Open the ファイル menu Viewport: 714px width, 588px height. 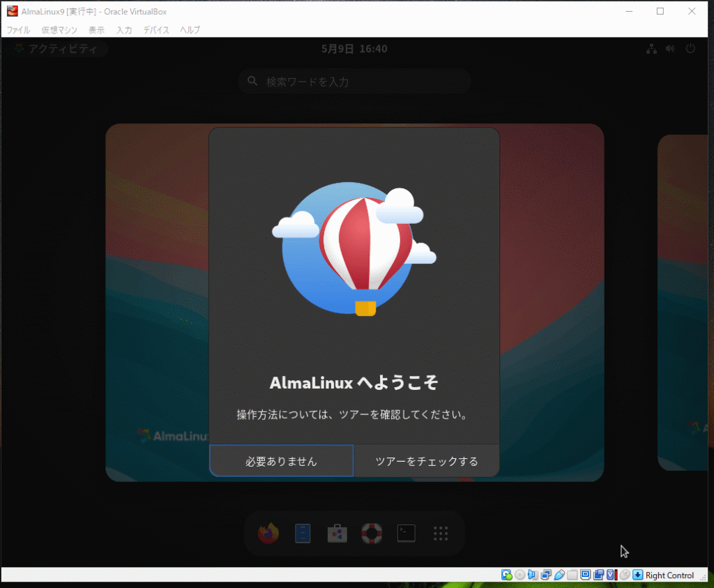(x=18, y=30)
